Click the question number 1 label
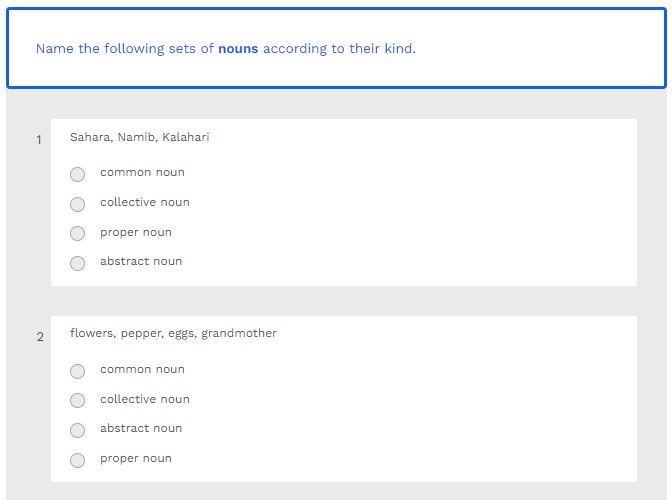This screenshot has height=500, width=672. [x=39, y=140]
